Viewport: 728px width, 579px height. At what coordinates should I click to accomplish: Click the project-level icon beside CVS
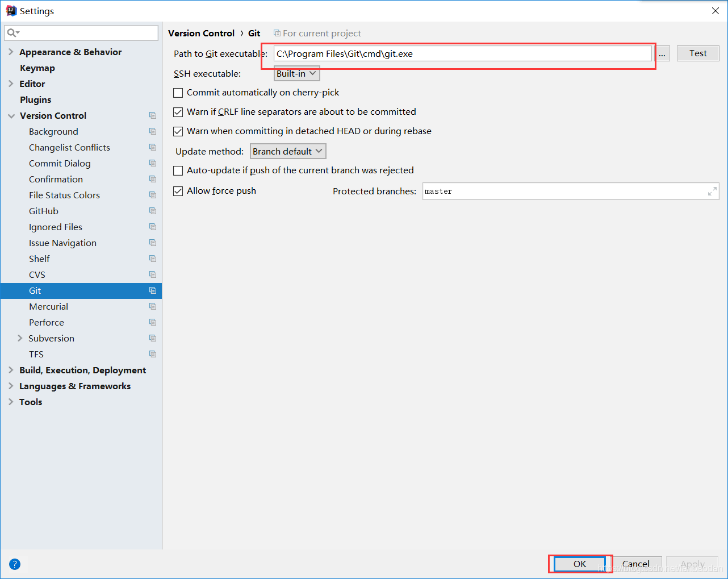(153, 274)
